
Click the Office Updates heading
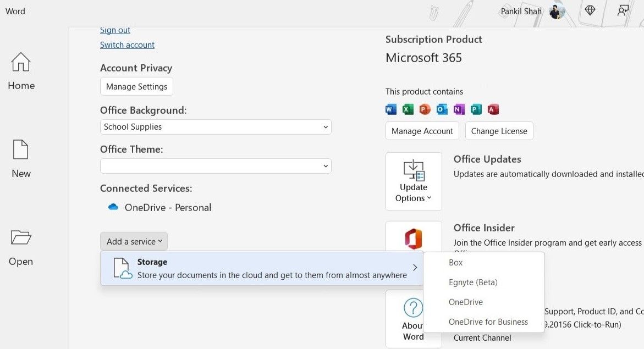(x=487, y=159)
